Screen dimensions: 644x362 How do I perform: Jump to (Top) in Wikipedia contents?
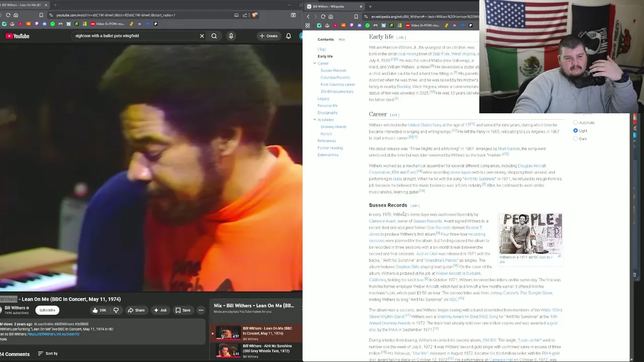coord(321,49)
